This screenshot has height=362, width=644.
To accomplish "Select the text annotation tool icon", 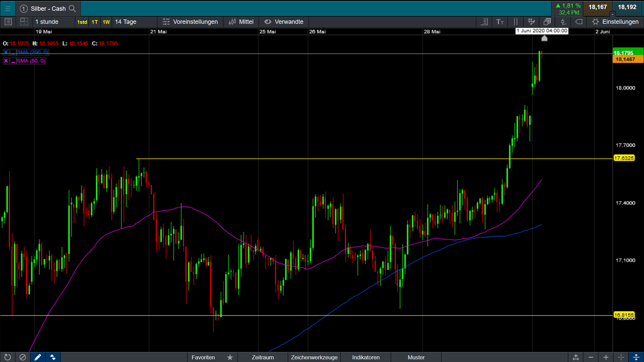I will tap(500, 22).
